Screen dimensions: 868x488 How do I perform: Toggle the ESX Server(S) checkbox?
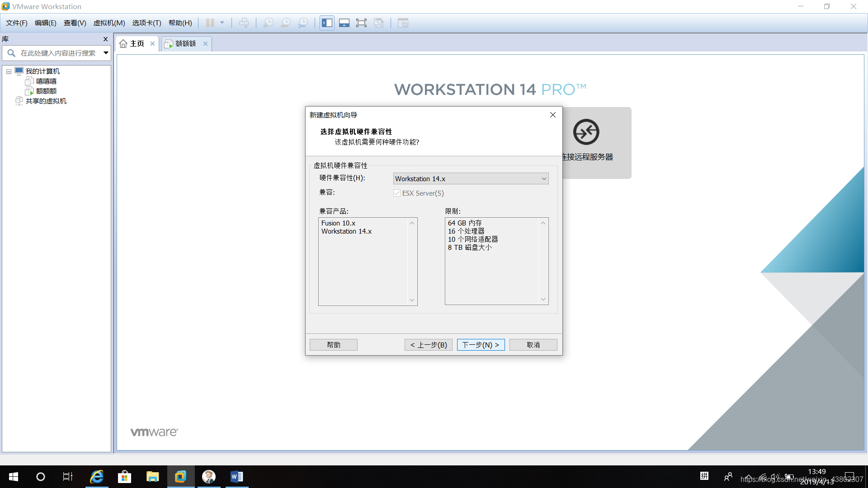coord(397,193)
